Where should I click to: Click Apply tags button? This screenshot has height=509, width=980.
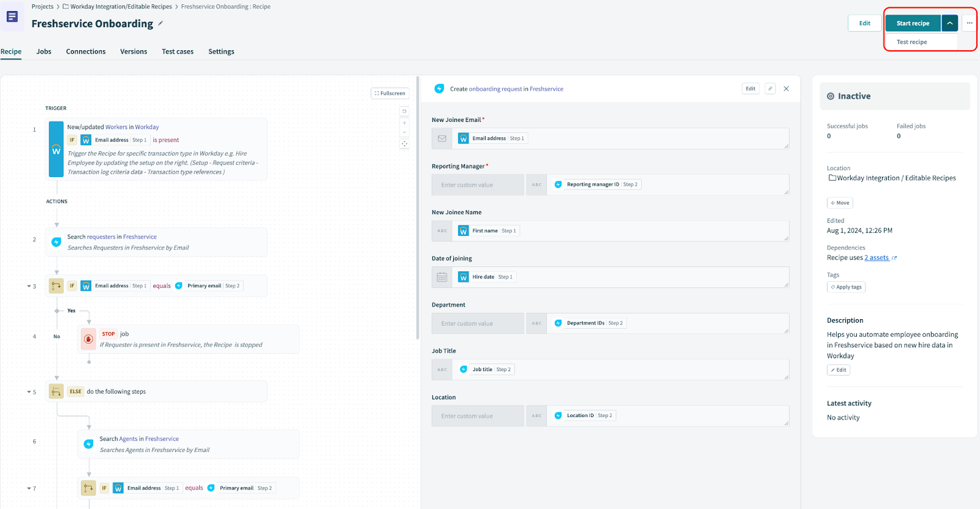(846, 287)
